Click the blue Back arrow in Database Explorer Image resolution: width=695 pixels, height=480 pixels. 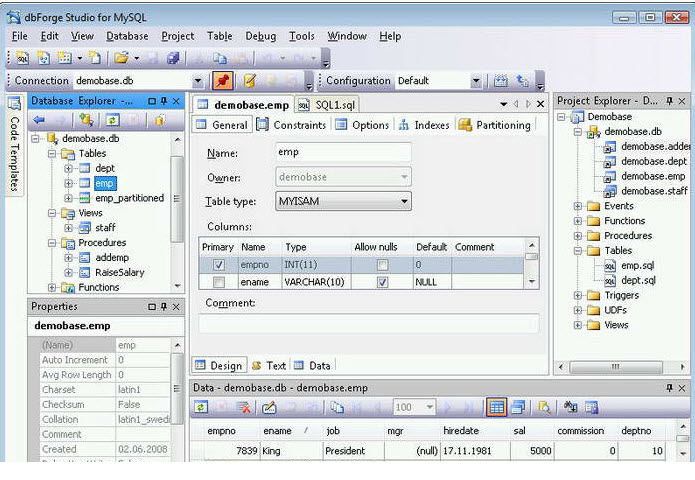(39, 120)
